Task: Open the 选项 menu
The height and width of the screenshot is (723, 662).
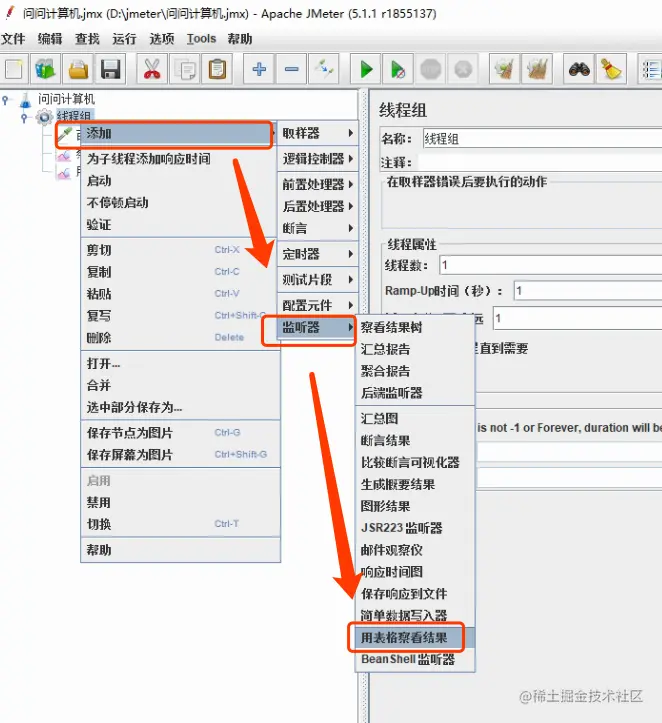Action: (162, 39)
